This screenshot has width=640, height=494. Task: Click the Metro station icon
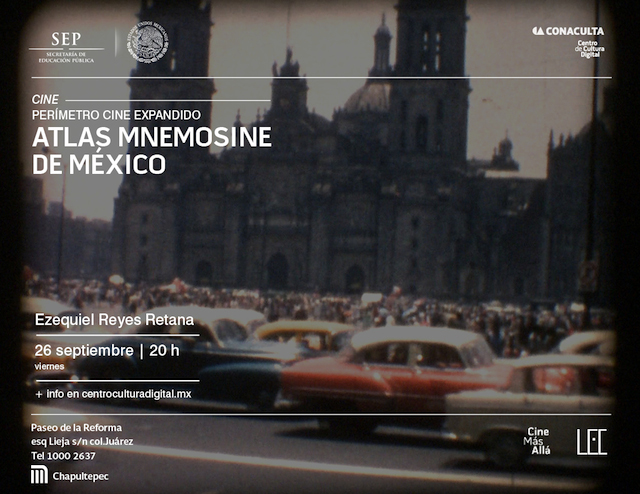pyautogui.click(x=38, y=473)
